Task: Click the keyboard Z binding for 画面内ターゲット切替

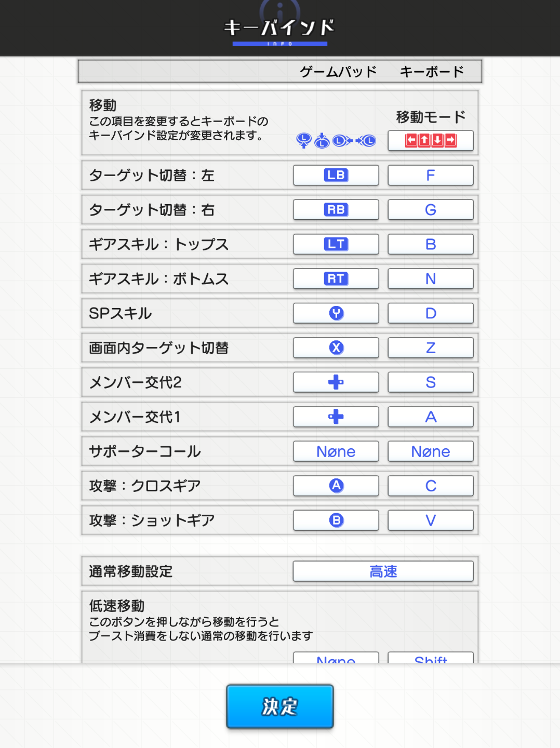Action: click(x=430, y=348)
